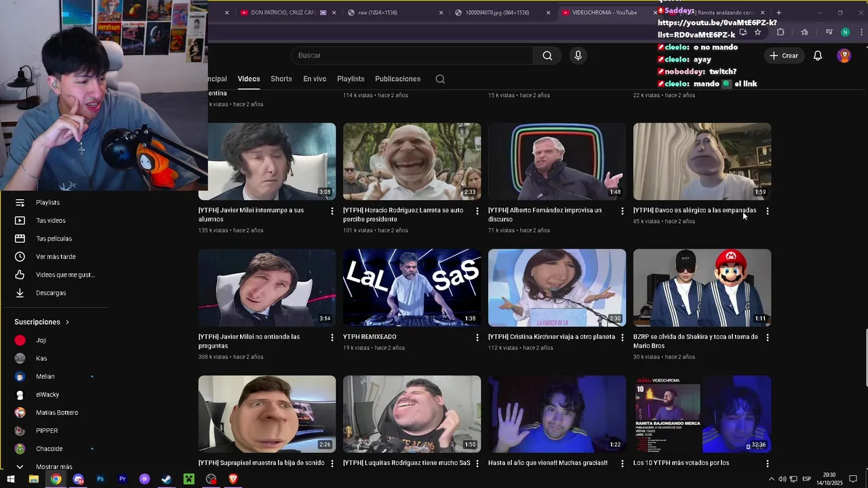The image size is (868, 488).
Task: Open title "[YTPH] Cristina Kirchner viaja a otro planeta"
Action: click(552, 337)
